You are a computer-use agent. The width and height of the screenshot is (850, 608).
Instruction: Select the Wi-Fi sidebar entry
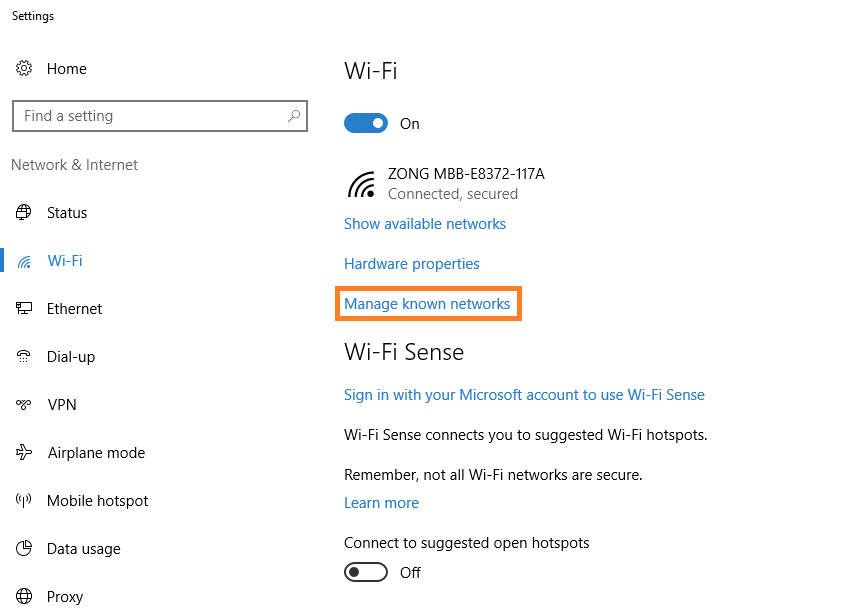pyautogui.click(x=64, y=260)
